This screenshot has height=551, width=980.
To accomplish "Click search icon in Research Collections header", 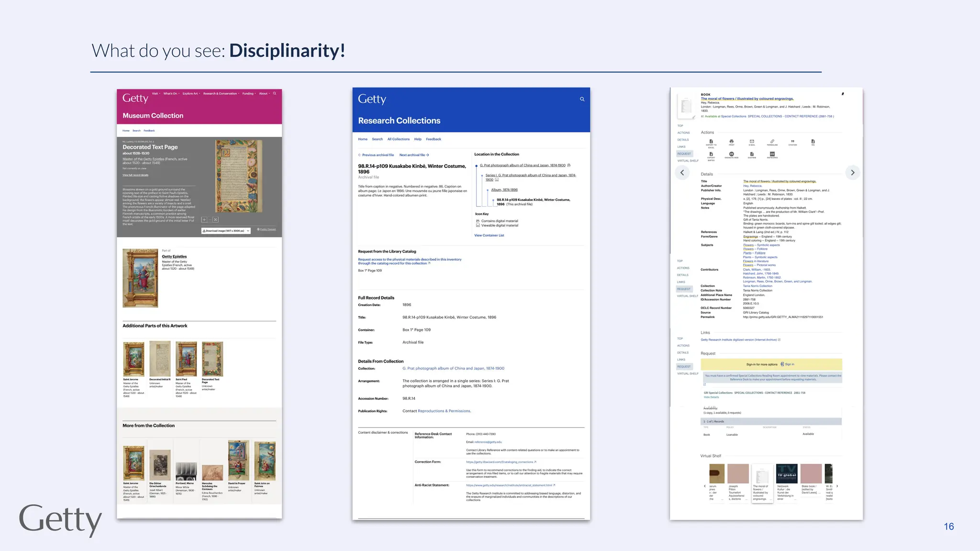I will click(x=582, y=99).
